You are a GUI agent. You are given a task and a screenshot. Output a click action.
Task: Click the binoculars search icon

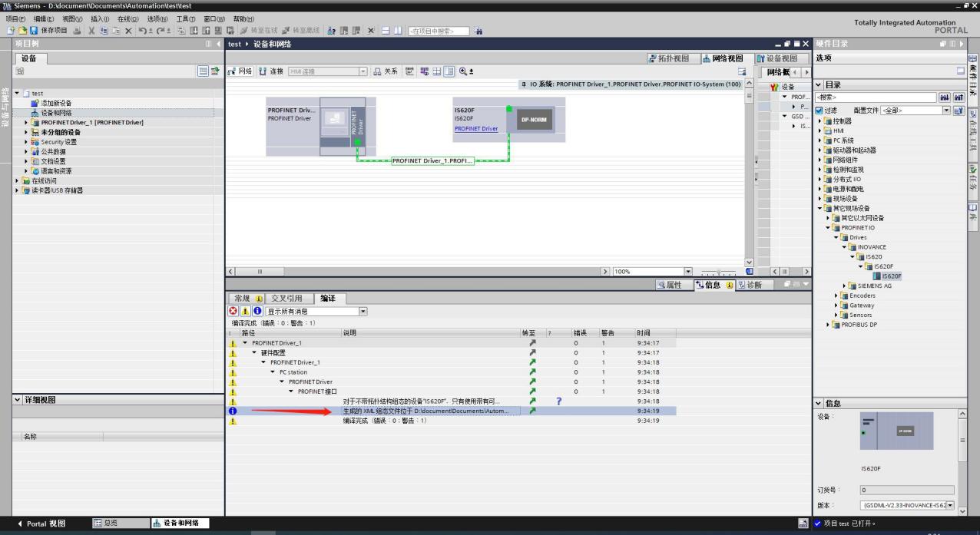tap(480, 31)
